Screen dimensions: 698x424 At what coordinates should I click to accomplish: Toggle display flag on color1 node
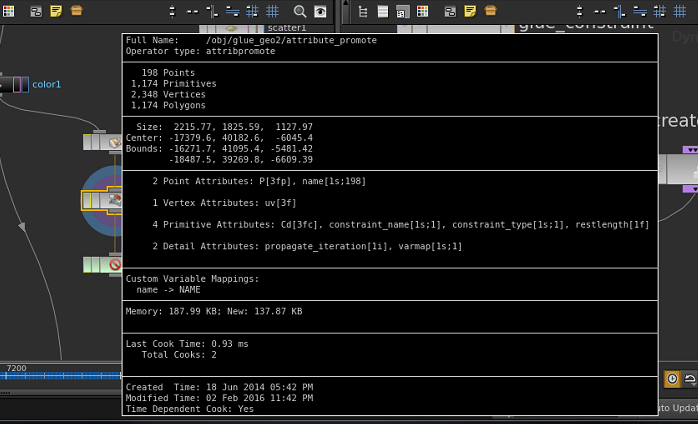tap(25, 85)
